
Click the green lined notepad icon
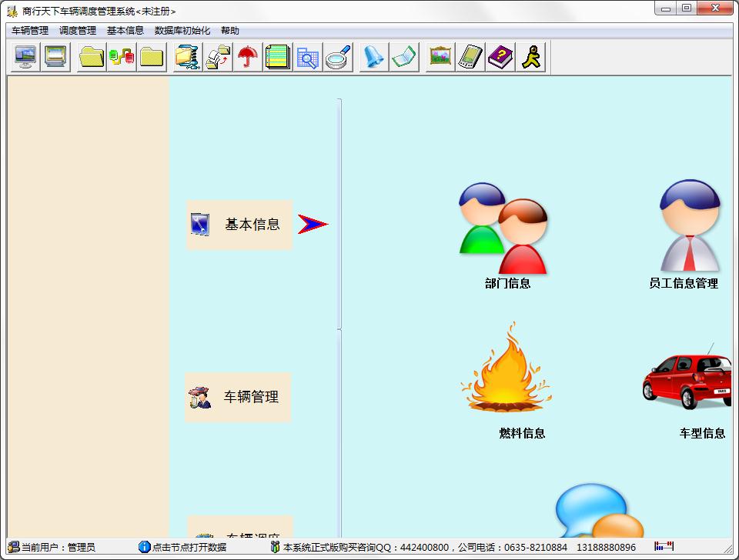coord(278,57)
